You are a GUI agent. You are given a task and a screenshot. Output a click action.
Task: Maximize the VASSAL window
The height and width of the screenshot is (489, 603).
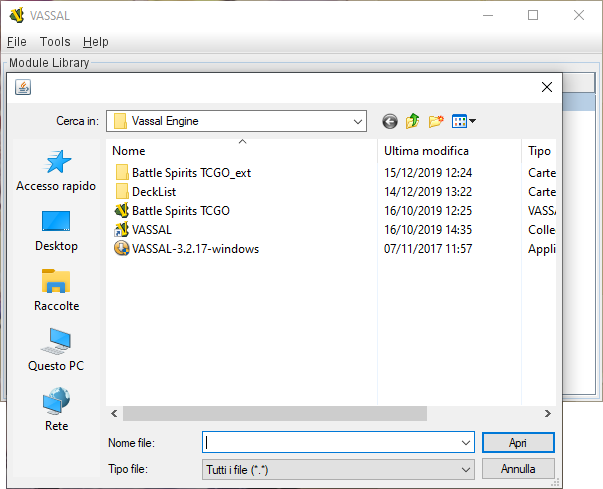click(x=533, y=15)
